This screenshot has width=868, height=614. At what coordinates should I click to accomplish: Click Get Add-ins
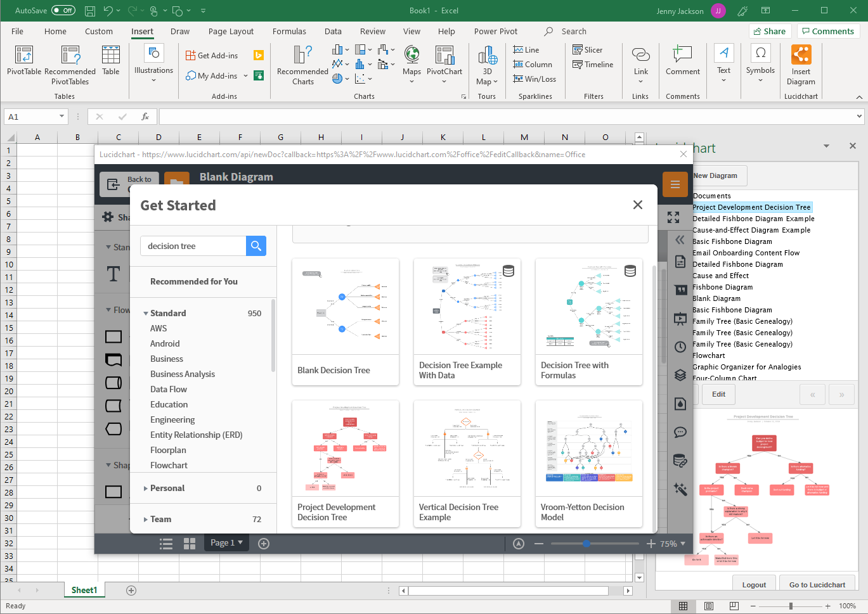212,56
